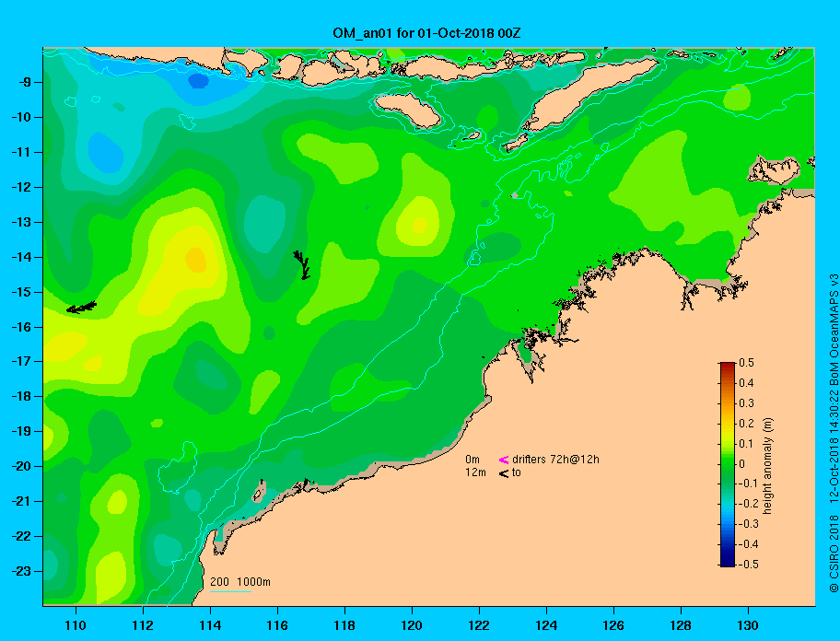840x641 pixels.
Task: Select the black drifter track near 117E 14.5S
Action: [x=303, y=265]
